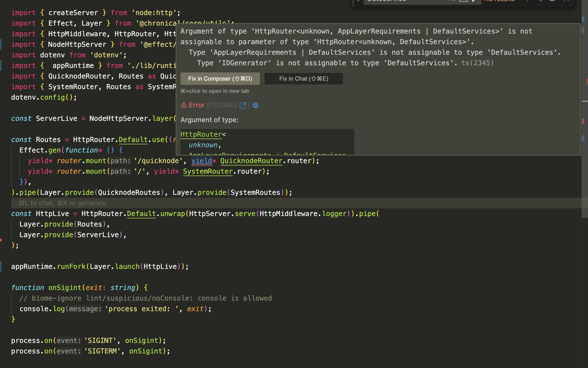
Task: Click the yield keyword with the red squiggle
Action: [x=202, y=161]
